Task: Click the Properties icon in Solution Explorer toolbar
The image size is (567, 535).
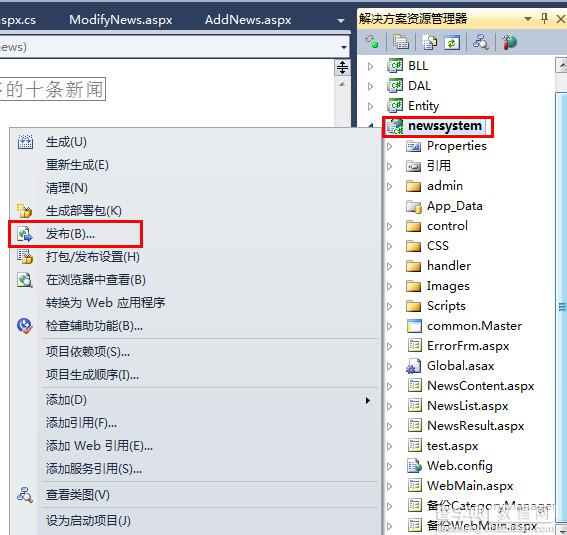Action: click(x=372, y=42)
